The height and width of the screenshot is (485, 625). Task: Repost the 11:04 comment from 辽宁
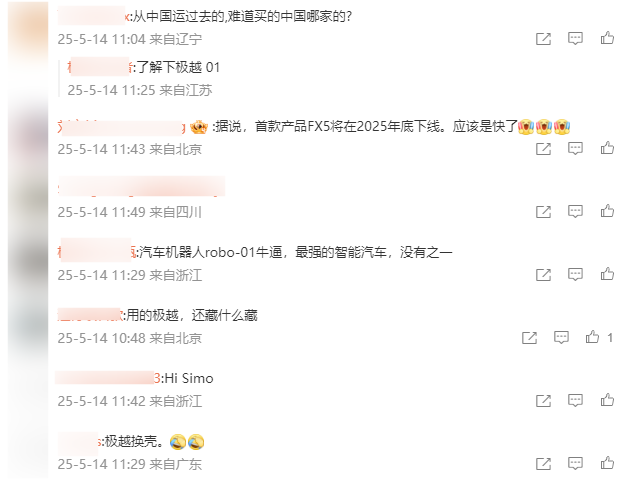point(543,39)
